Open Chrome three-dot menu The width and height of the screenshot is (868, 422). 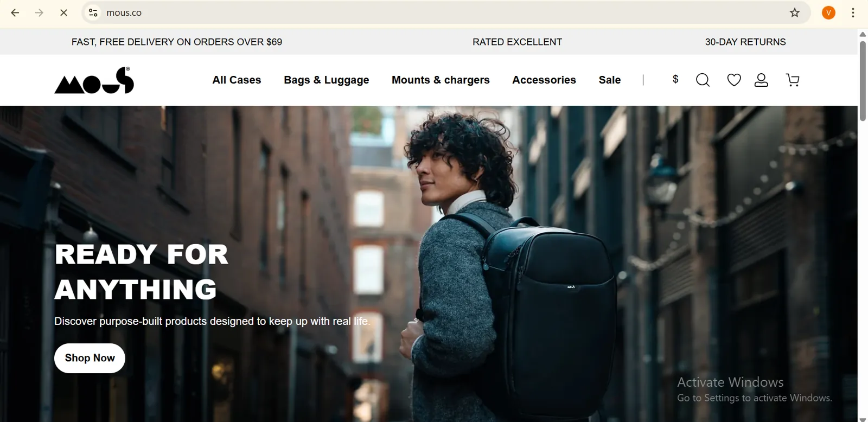tap(853, 12)
